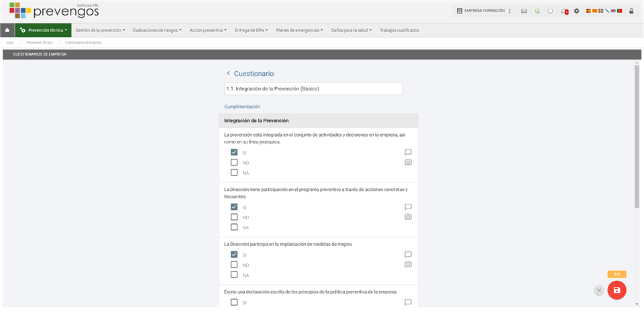Click the padlock icon in header
This screenshot has height=311, width=644.
[x=631, y=11]
